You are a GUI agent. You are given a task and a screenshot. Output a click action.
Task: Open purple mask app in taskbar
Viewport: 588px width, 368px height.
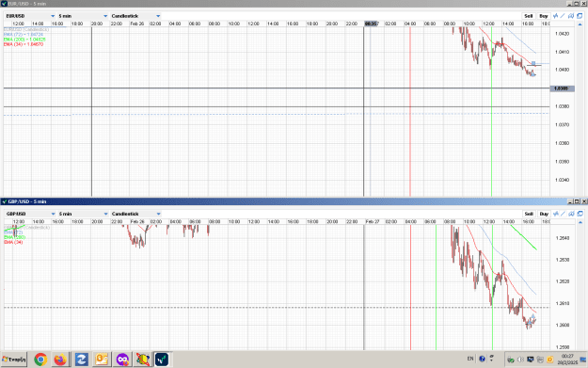coord(122,360)
